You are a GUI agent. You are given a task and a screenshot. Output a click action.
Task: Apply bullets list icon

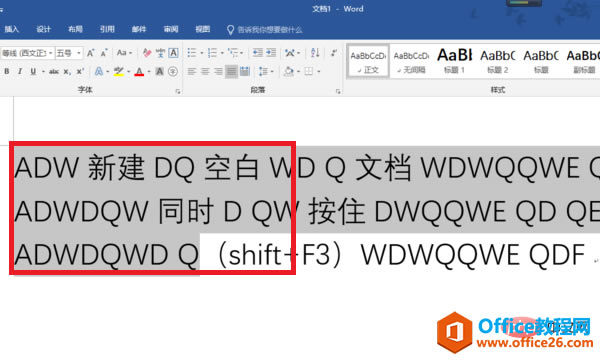tap(192, 53)
